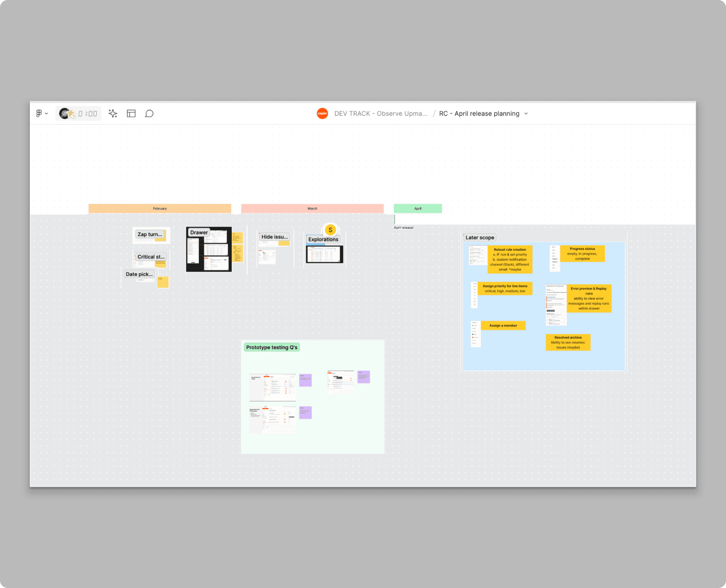Open DEV TRACK - Observe project breadcrumb
The width and height of the screenshot is (726, 588).
[x=380, y=114]
